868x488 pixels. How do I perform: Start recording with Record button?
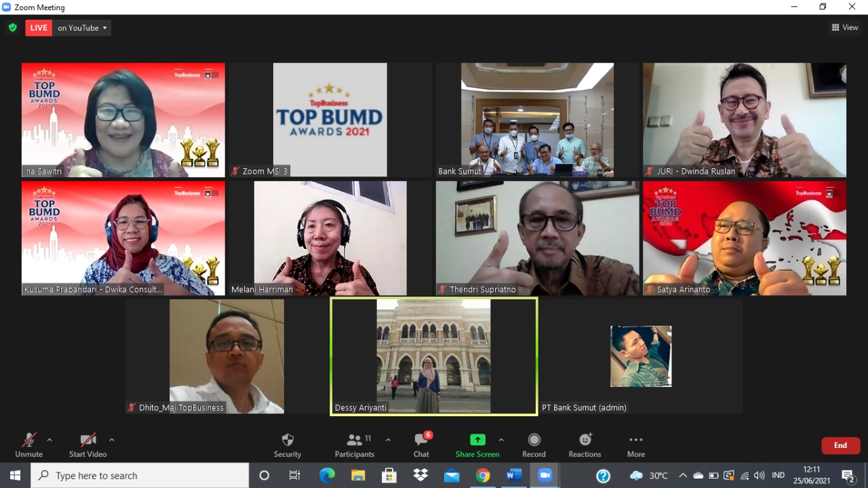(x=534, y=445)
